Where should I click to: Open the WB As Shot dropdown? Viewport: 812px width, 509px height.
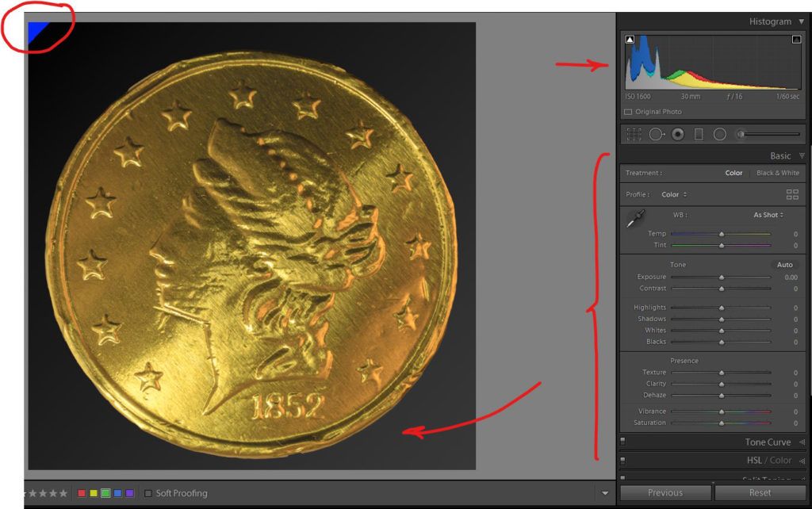(x=768, y=215)
